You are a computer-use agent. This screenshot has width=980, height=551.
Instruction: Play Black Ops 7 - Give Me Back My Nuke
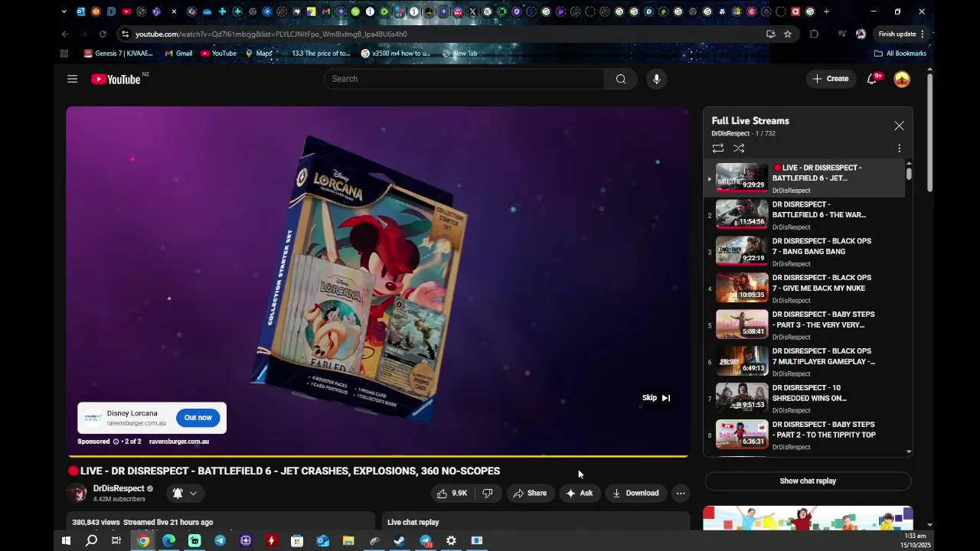pyautogui.click(x=805, y=289)
